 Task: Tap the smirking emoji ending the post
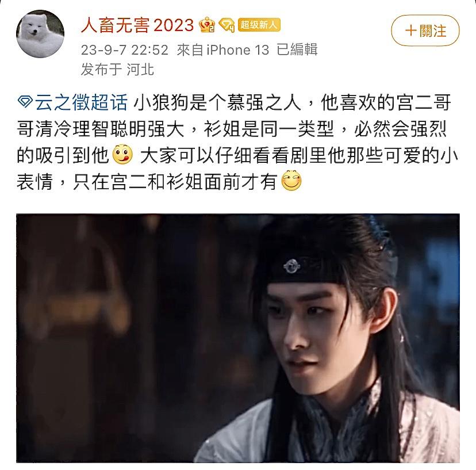(x=291, y=181)
